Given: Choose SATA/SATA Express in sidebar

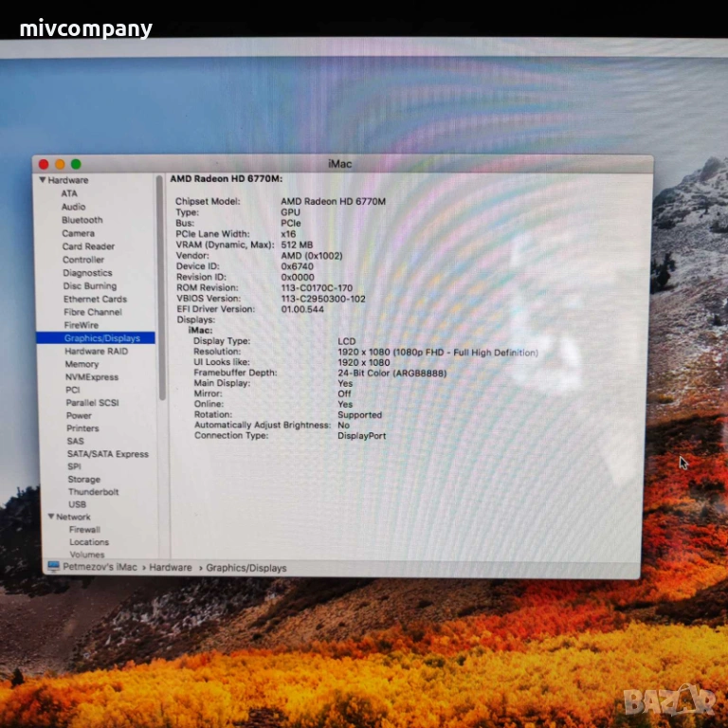Looking at the screenshot, I should [x=107, y=454].
